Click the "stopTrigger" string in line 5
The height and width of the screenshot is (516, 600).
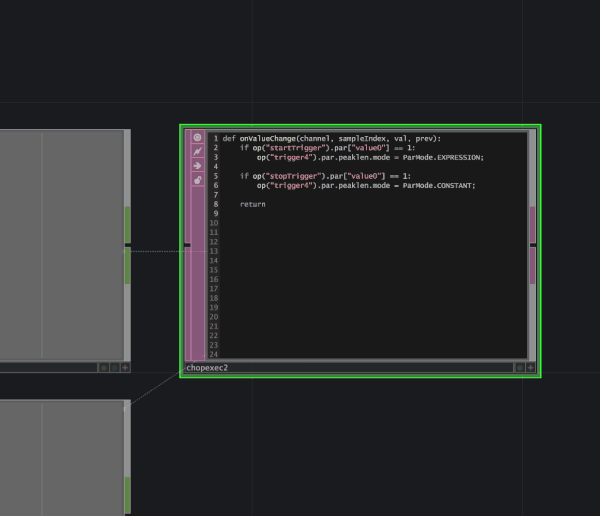(295, 176)
